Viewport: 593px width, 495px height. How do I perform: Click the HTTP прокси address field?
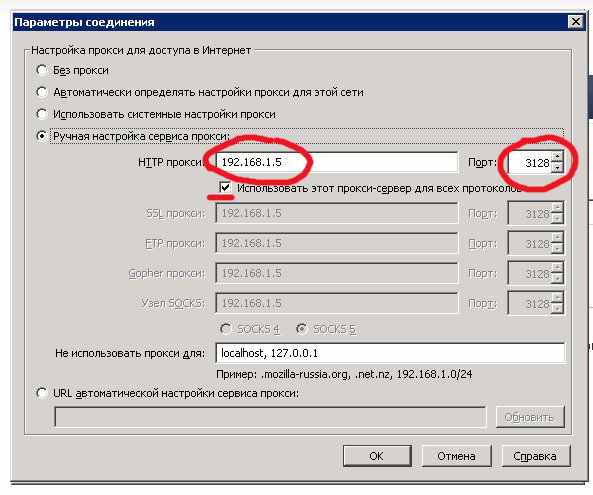(x=336, y=162)
